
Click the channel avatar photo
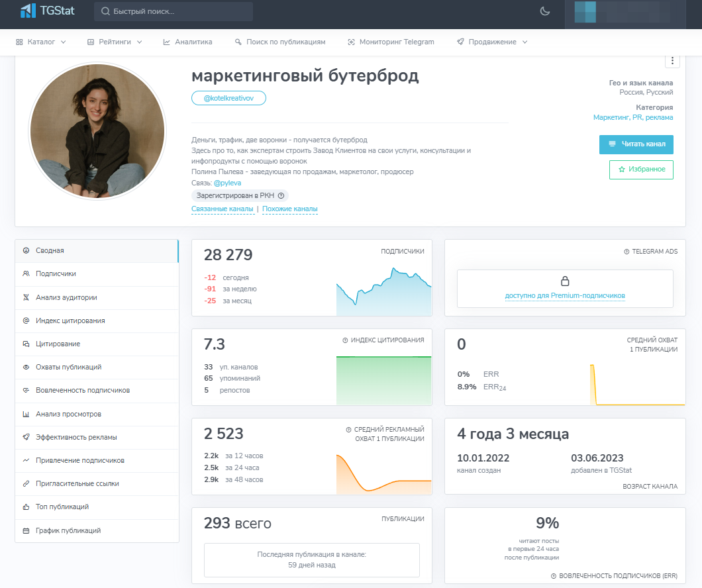click(97, 132)
